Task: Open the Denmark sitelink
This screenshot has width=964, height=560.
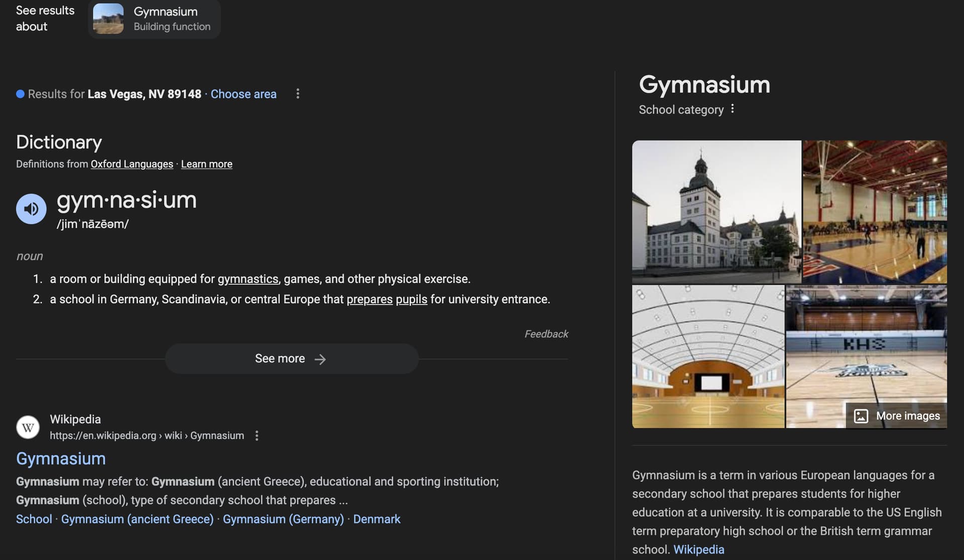Action: coord(377,519)
